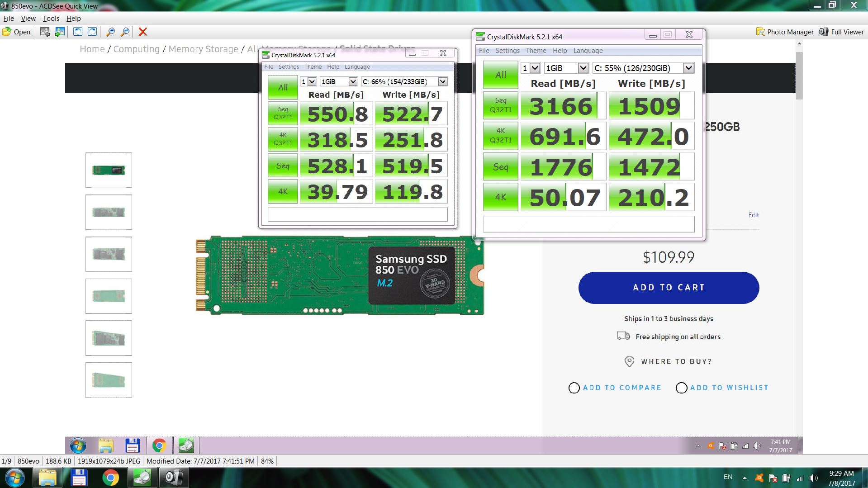
Task: Click the Edit link beside the product
Action: tap(754, 215)
